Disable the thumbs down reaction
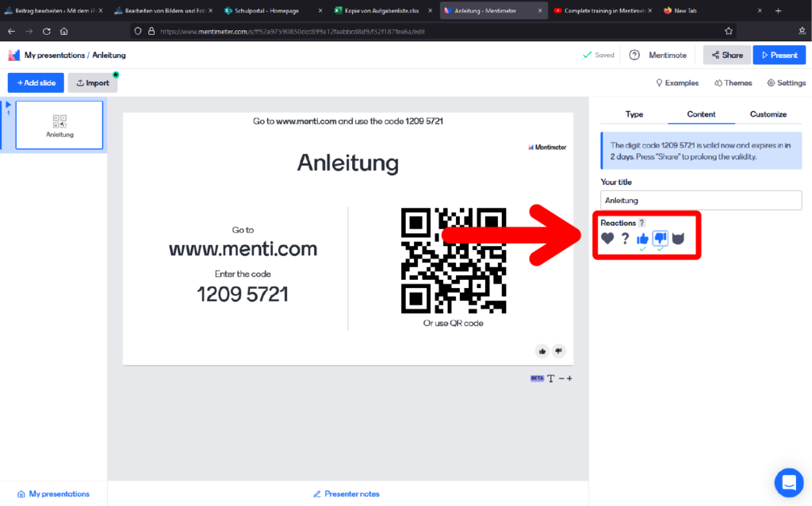This screenshot has width=812, height=506. point(660,238)
